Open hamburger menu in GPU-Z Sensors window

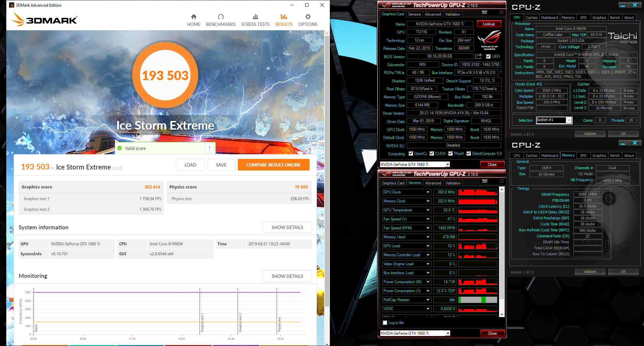click(502, 181)
